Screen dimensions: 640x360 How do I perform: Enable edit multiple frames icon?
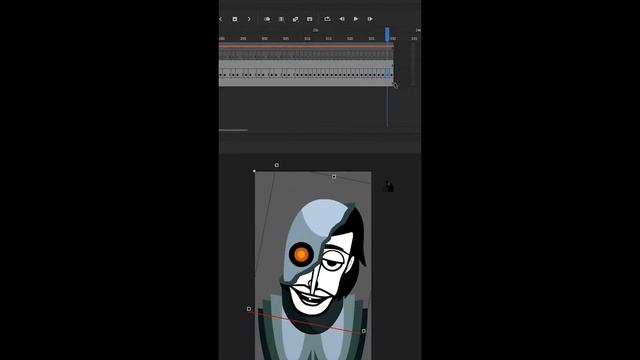[x=281, y=19]
